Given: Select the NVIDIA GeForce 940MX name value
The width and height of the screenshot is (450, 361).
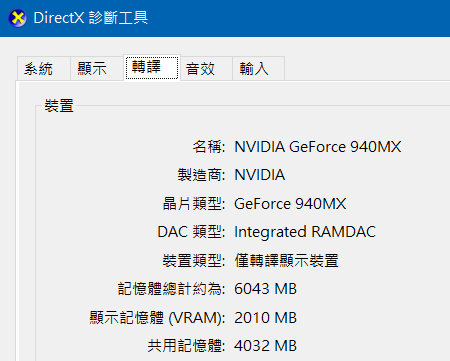Looking at the screenshot, I should (x=318, y=147).
